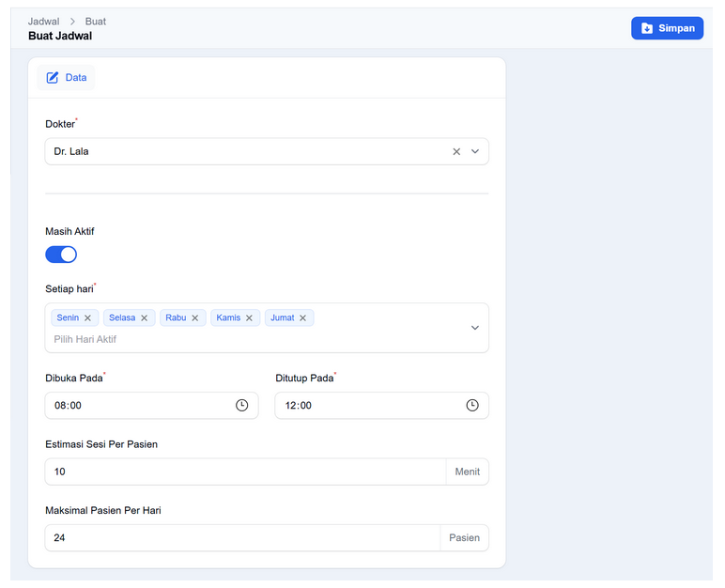Remove the Rabu day tag

click(195, 317)
